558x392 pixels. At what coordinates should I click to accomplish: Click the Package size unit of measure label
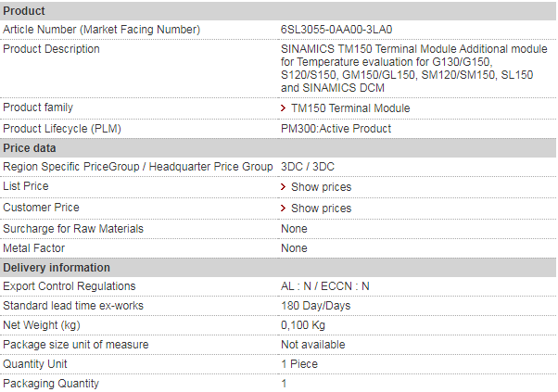tap(75, 345)
